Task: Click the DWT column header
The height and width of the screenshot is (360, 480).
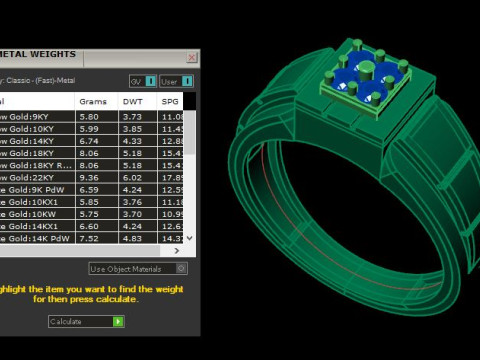Action: [137, 101]
